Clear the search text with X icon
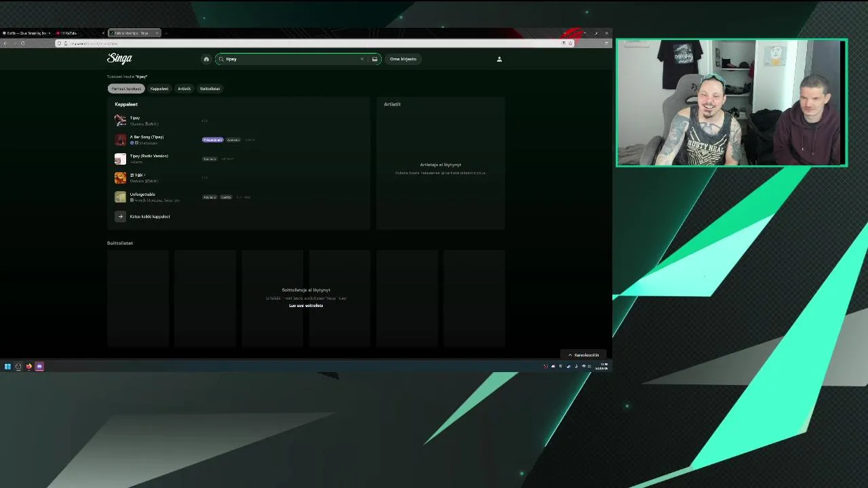Screen dimensions: 868x488 click(x=362, y=59)
